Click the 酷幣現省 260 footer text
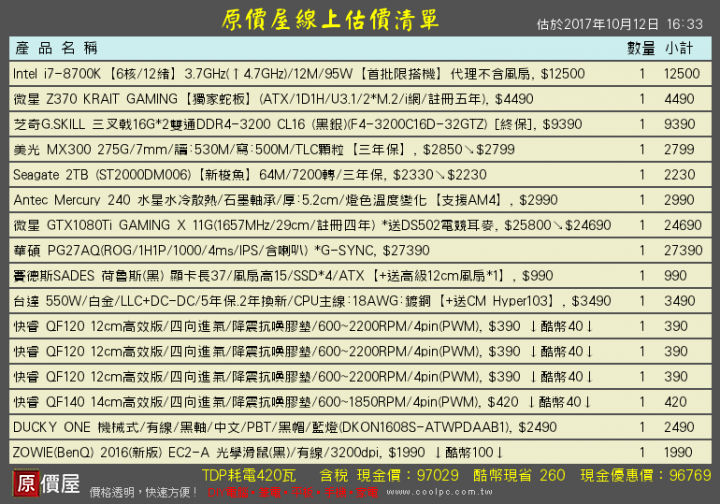 coord(519,475)
